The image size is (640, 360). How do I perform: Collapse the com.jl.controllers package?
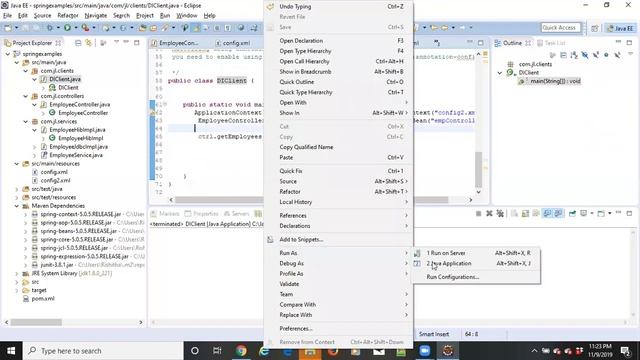[x=26, y=96]
